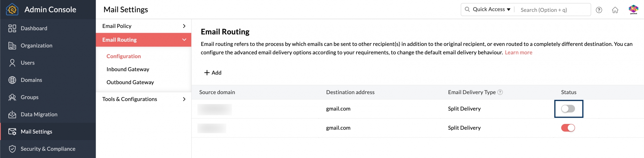Open the Inbound Gateway submenu item
The height and width of the screenshot is (158, 644).
(x=128, y=69)
